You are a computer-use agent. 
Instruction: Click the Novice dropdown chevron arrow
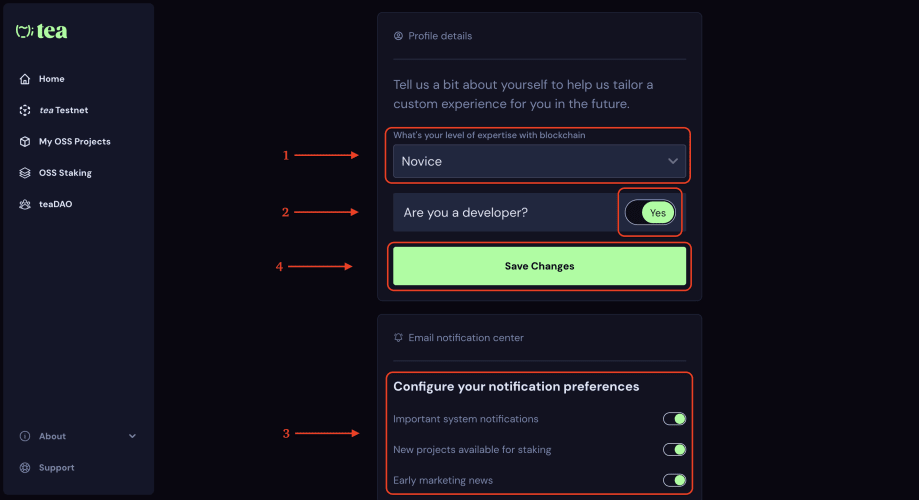click(x=673, y=161)
